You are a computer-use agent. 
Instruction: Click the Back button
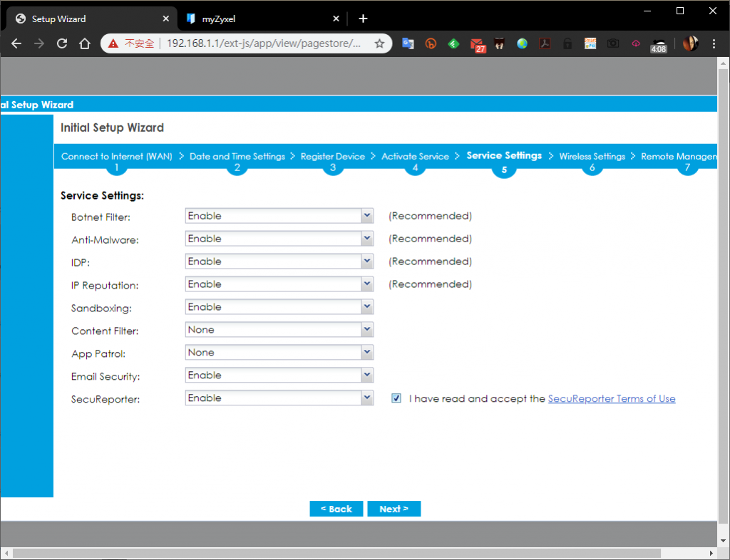[x=336, y=509]
